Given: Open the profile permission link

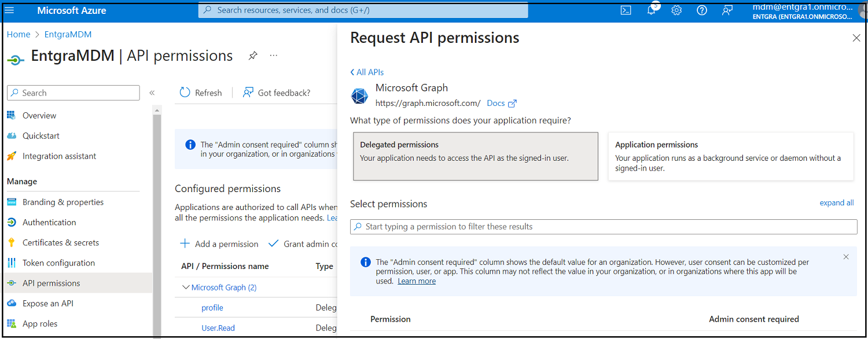Looking at the screenshot, I should (x=212, y=308).
